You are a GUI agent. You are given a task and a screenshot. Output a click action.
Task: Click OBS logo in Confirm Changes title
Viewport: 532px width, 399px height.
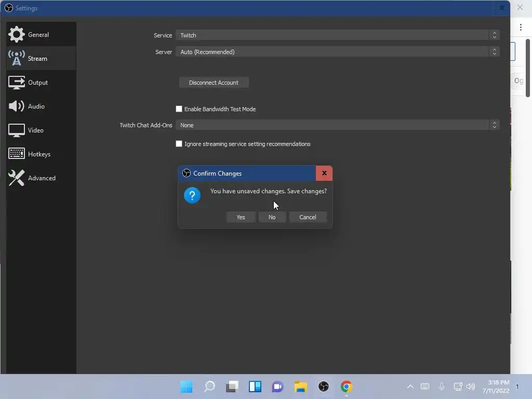[187, 173]
